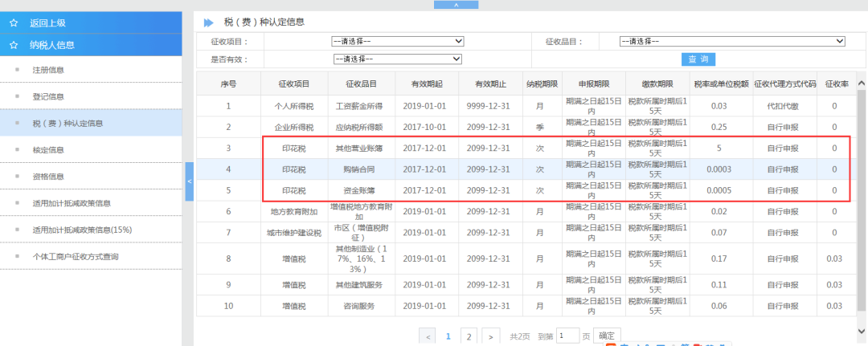Click the 征收代理方式代码 column header
The image size is (868, 346).
point(785,84)
